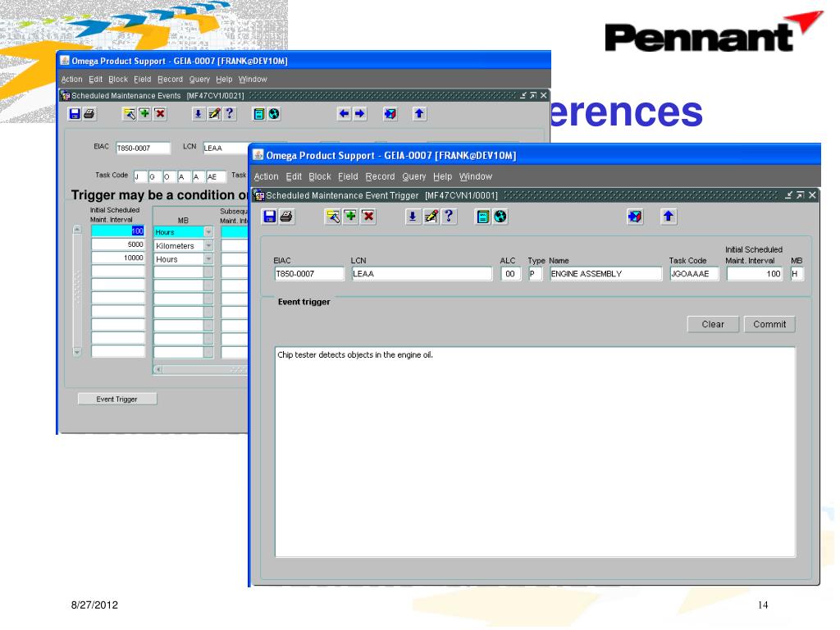Select the 10000 interval cell

coord(118,258)
